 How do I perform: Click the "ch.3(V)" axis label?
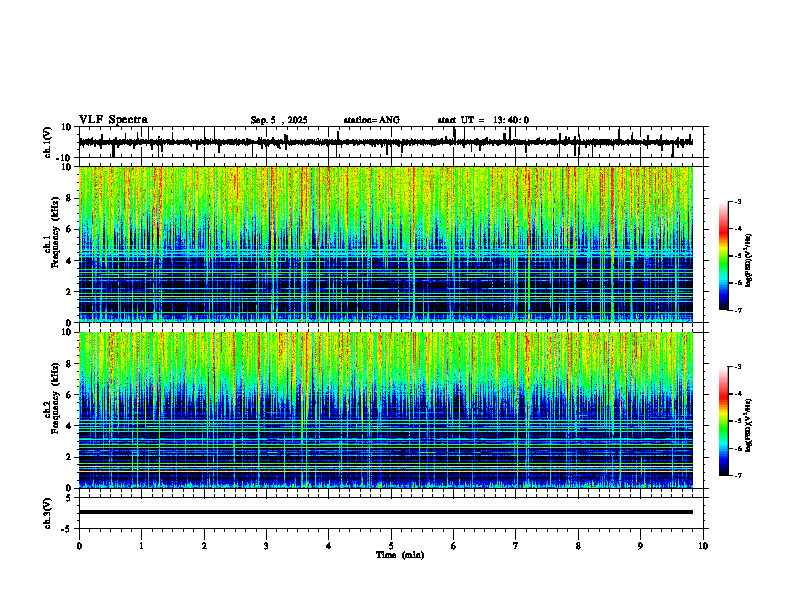pyautogui.click(x=48, y=513)
